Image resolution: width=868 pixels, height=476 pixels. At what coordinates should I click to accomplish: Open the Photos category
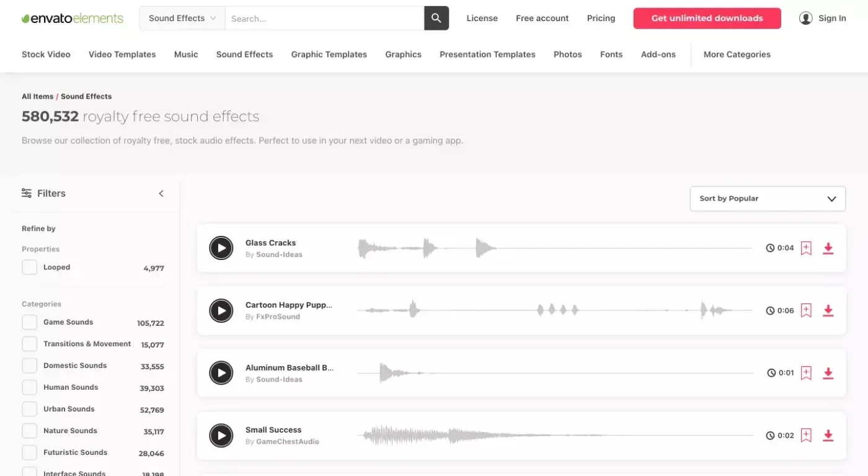tap(568, 55)
